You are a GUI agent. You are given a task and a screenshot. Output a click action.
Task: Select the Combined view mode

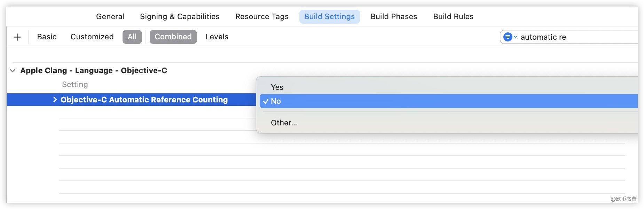pyautogui.click(x=173, y=37)
